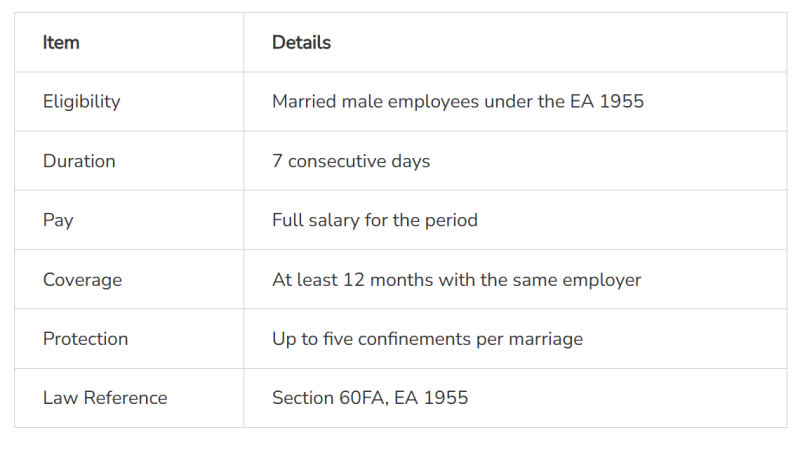Click the Item column header
Screen dimensions: 800x451
[61, 43]
